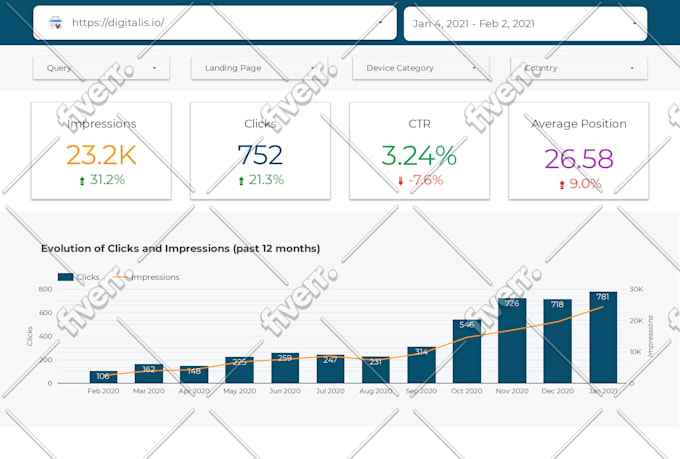680x459 pixels.
Task: Toggle the Clicks legend swatch
Action: (65, 277)
